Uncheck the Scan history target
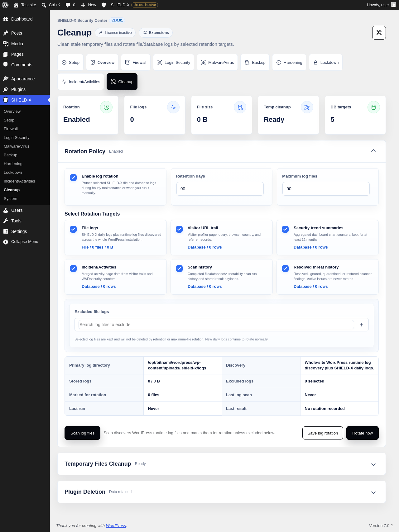 [179, 268]
